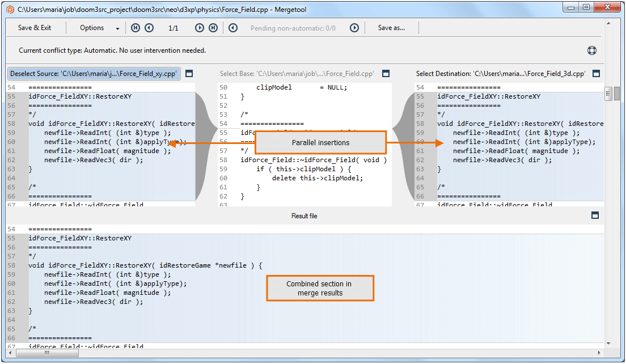Screen dimensions: 626x364
Task: Go to the previous conflict
Action: [x=149, y=28]
